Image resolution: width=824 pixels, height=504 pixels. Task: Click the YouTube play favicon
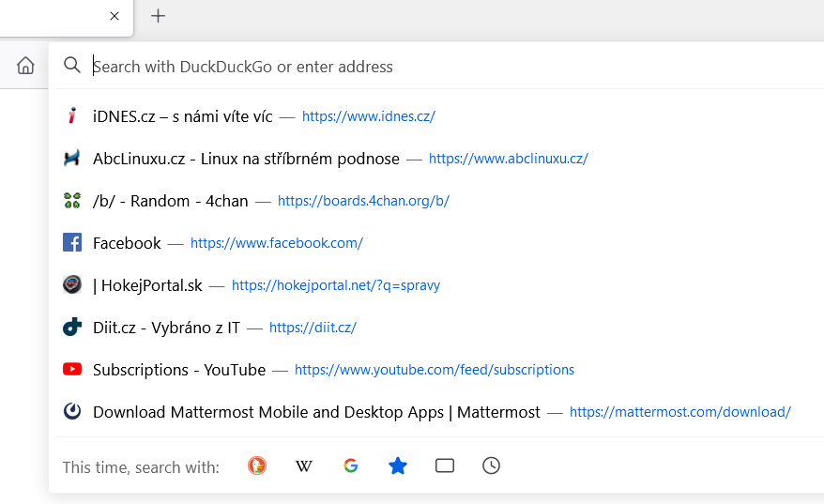coord(72,370)
